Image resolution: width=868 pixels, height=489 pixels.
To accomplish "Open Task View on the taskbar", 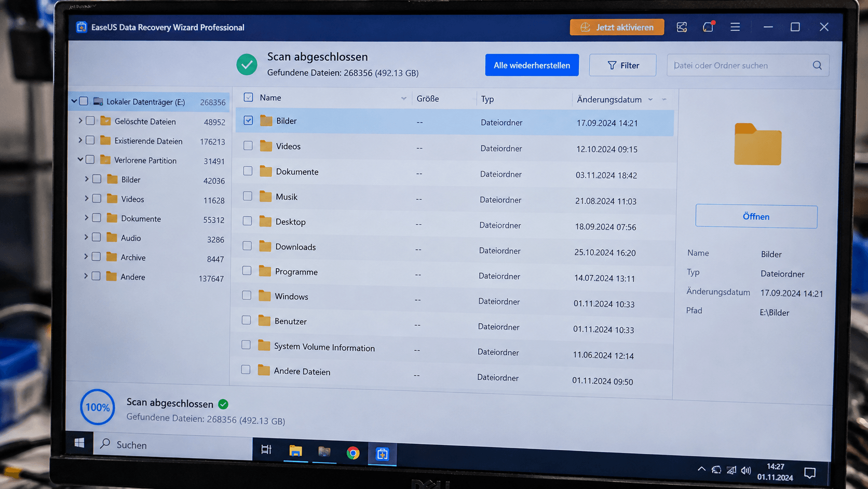I will tap(266, 450).
